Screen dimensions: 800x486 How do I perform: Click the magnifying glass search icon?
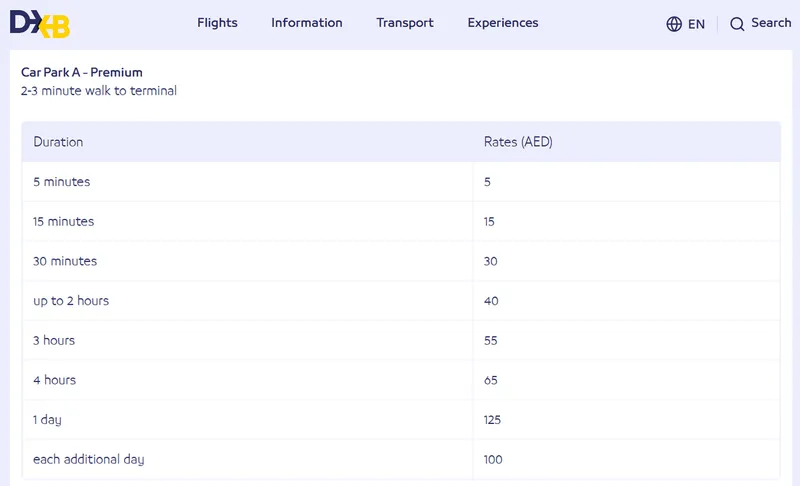click(737, 24)
